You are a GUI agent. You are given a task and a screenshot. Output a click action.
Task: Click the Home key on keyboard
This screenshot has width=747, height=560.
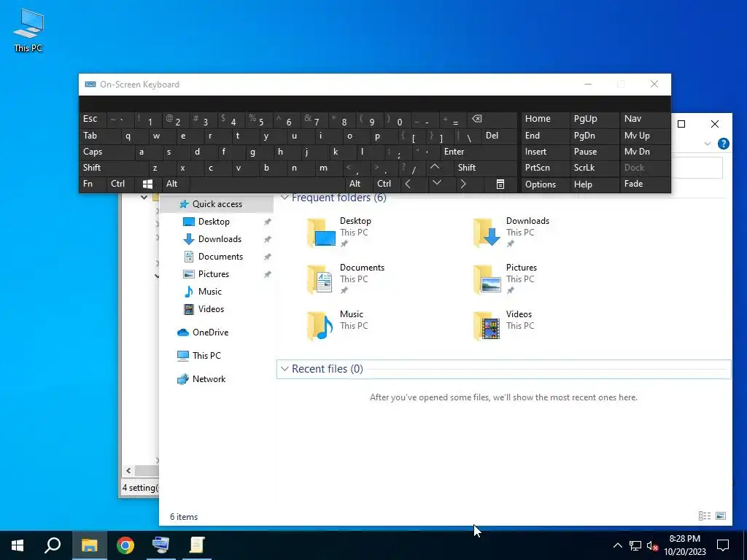click(x=545, y=119)
